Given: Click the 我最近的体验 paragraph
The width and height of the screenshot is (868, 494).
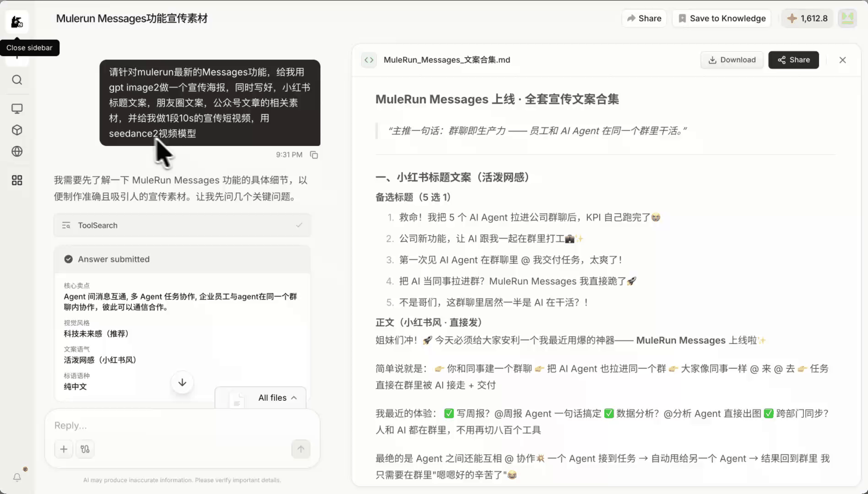Looking at the screenshot, I should point(602,422).
